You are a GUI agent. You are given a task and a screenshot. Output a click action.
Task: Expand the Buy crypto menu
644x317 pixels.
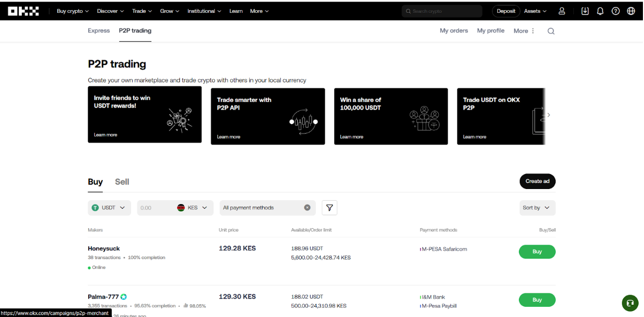(x=73, y=11)
